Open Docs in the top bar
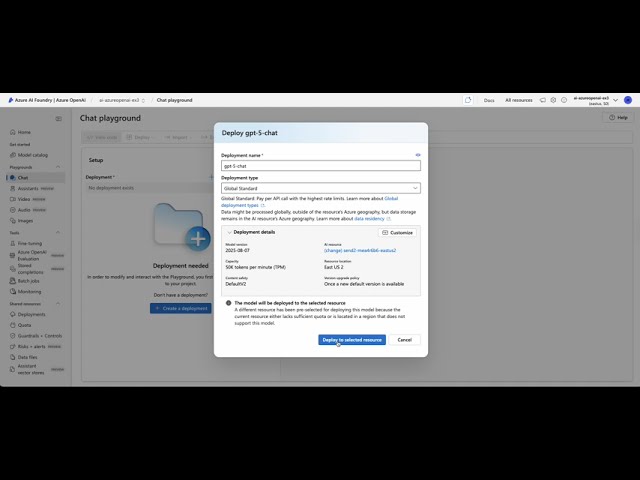This screenshot has height=480, width=640. 489,100
